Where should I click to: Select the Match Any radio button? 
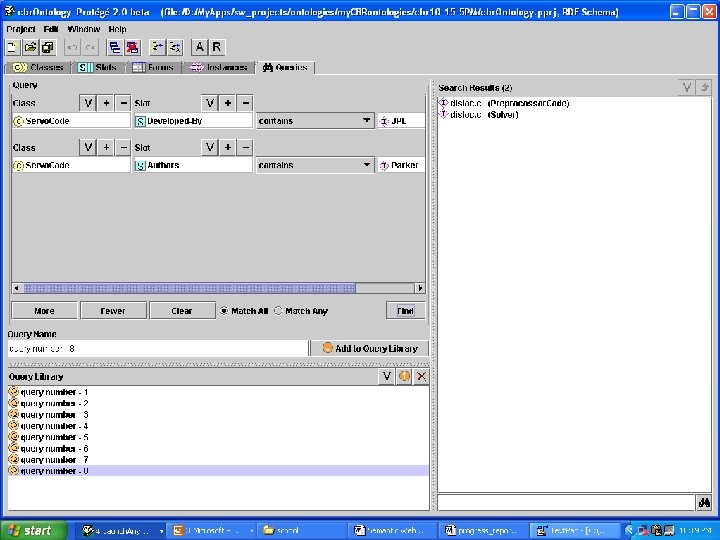pyautogui.click(x=278, y=311)
